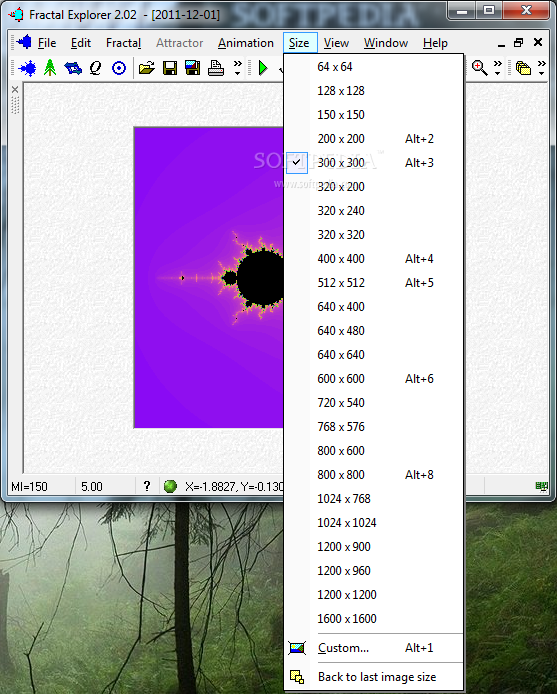Click the Mandelbrot fractal image

pos(209,278)
